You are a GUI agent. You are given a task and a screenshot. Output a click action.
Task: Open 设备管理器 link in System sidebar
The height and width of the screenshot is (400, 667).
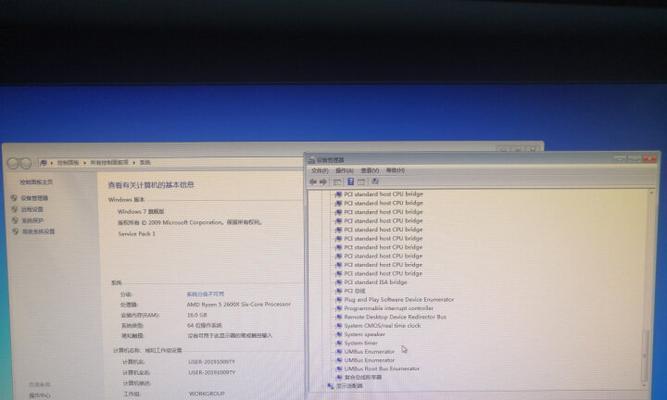point(34,198)
